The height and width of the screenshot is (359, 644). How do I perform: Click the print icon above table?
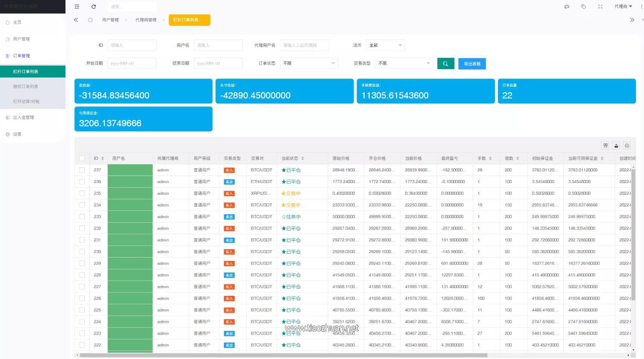(x=627, y=145)
